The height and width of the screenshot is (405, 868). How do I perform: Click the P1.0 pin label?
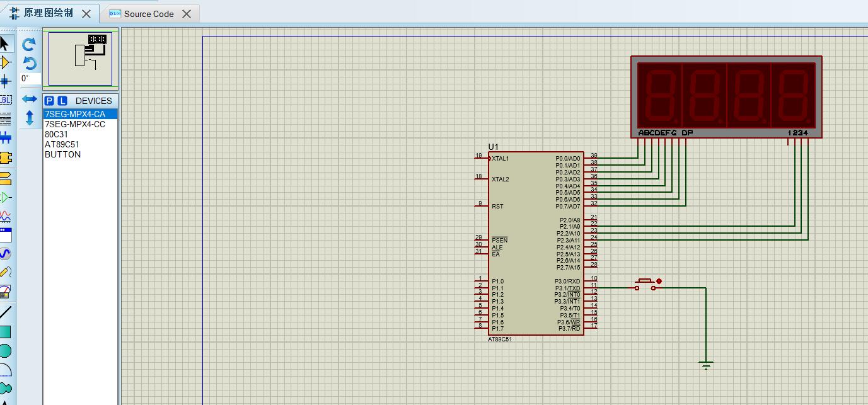click(x=498, y=282)
